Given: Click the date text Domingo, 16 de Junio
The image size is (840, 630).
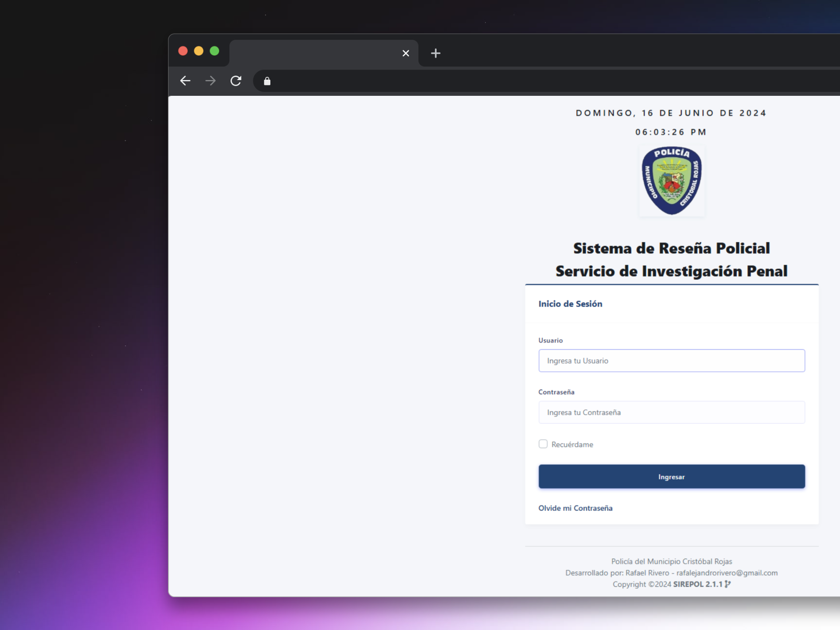Looking at the screenshot, I should (671, 113).
